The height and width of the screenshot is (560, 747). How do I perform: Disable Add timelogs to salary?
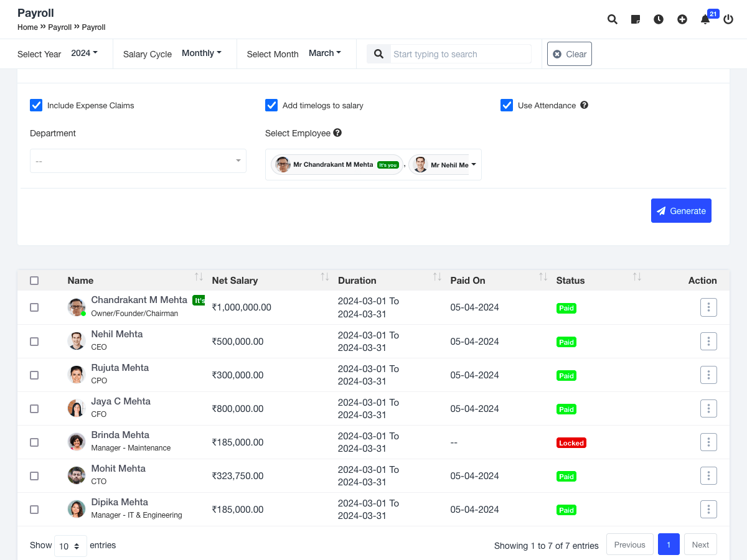tap(271, 105)
